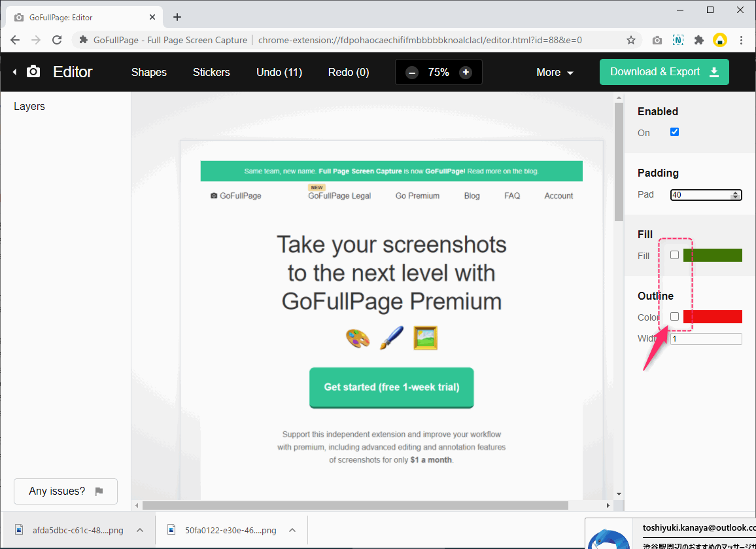The image size is (756, 549).
Task: Click the 75% zoom level text
Action: tap(439, 73)
